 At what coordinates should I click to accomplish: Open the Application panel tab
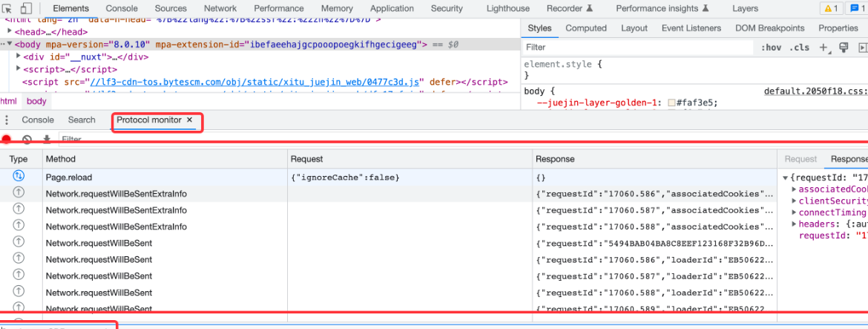392,8
